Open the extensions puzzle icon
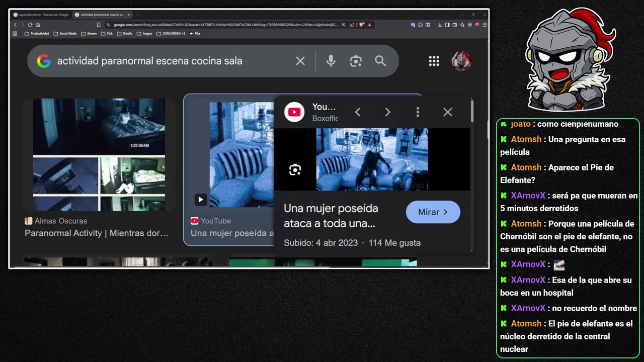644x362 pixels. 420,25
